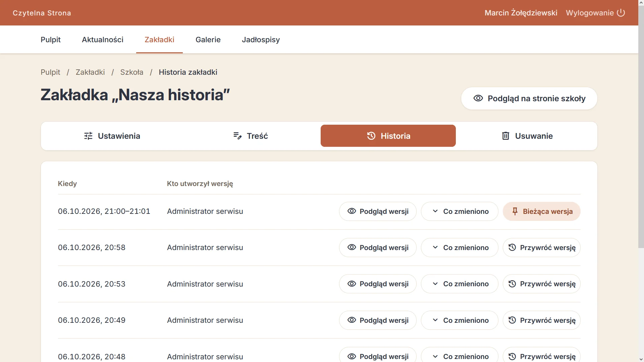
Task: Click the power icon next to Wylogowanie
Action: point(621,13)
